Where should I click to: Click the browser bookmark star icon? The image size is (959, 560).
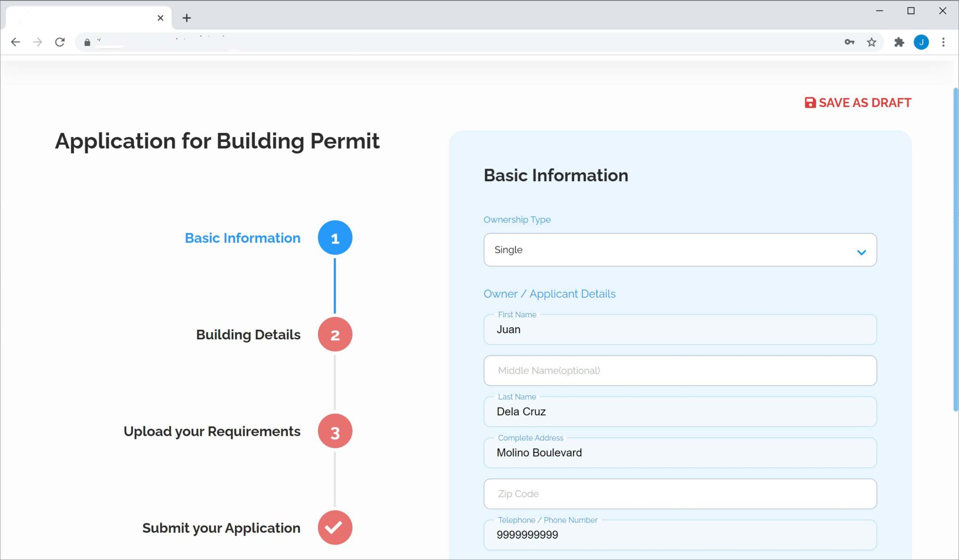pyautogui.click(x=872, y=42)
